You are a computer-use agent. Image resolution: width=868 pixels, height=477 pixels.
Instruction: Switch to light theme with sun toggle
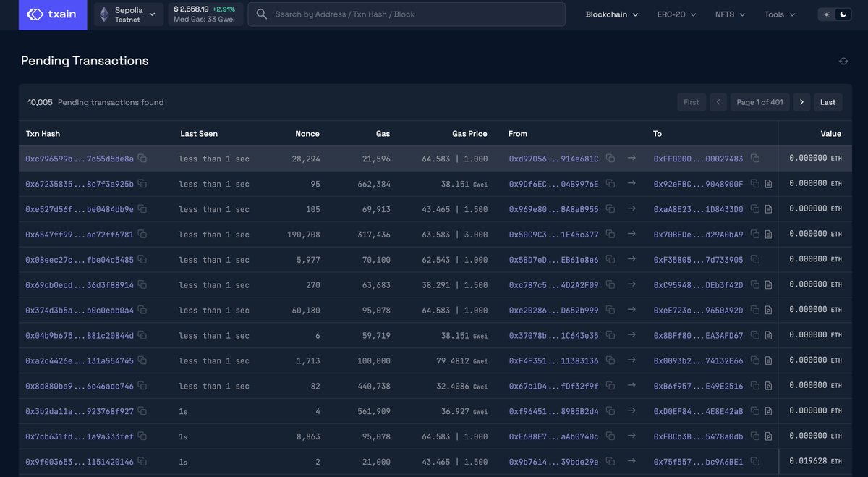[826, 14]
